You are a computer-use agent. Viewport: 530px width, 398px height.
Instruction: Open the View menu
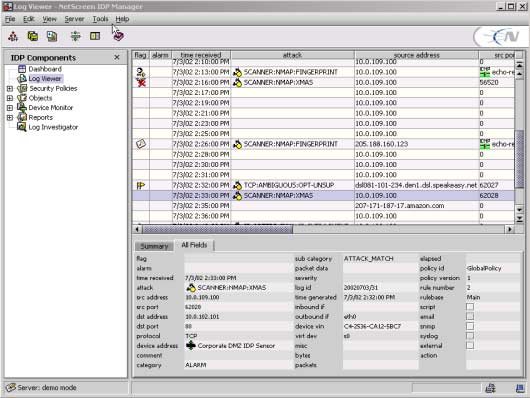pyautogui.click(x=49, y=19)
